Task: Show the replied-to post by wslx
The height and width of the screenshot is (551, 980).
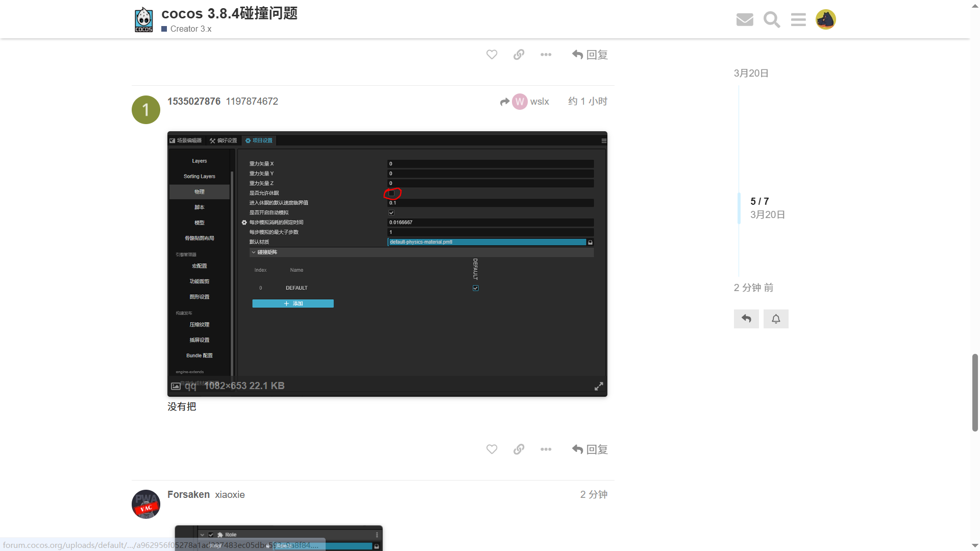Action: (x=525, y=102)
